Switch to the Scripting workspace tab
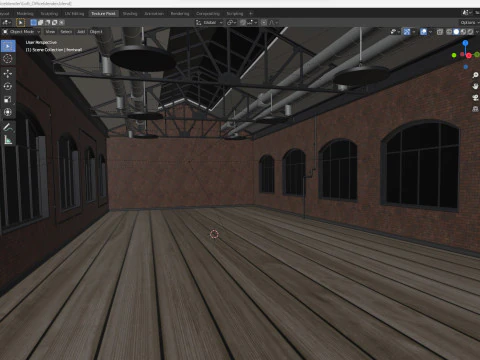480x360 pixels. tap(235, 14)
